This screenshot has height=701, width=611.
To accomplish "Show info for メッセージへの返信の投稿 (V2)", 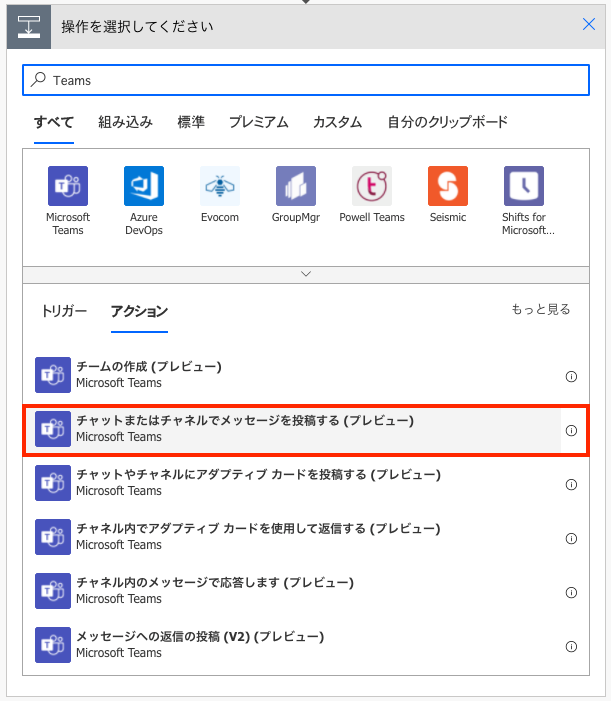I will point(571,647).
